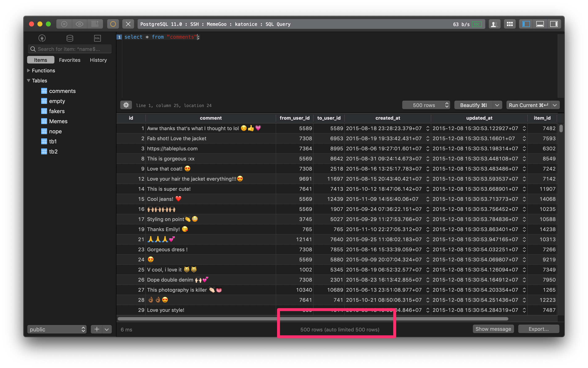Click the cancel query circle-x toolbar icon
Viewport: 588px width, 368px height.
(64, 24)
